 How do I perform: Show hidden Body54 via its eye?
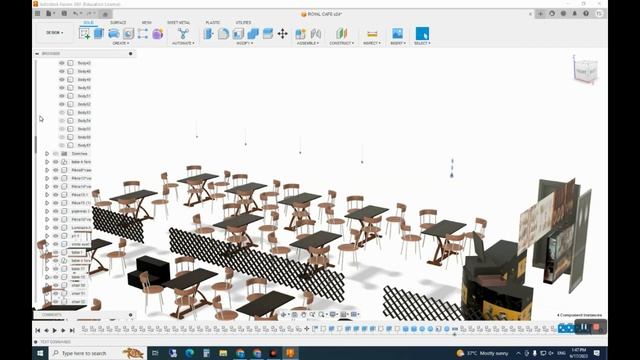click(62, 120)
